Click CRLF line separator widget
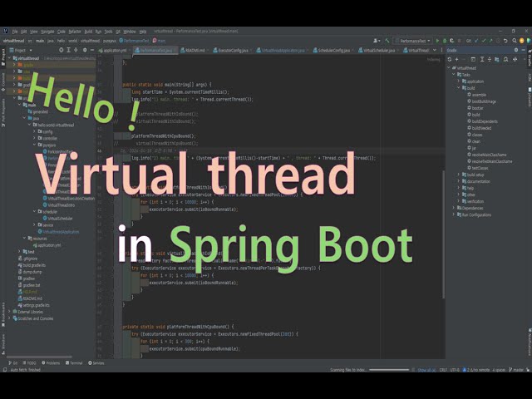Image resolution: width=532 pixels, height=399 pixels. (x=443, y=370)
